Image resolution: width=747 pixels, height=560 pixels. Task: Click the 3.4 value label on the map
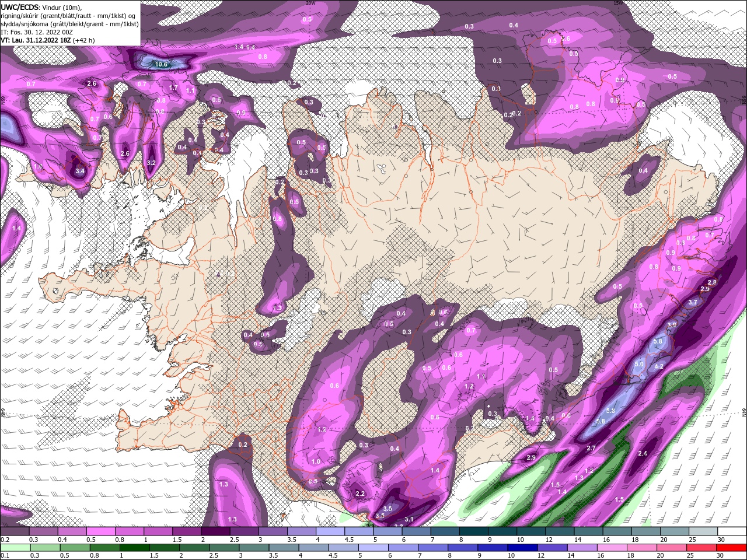(x=81, y=171)
